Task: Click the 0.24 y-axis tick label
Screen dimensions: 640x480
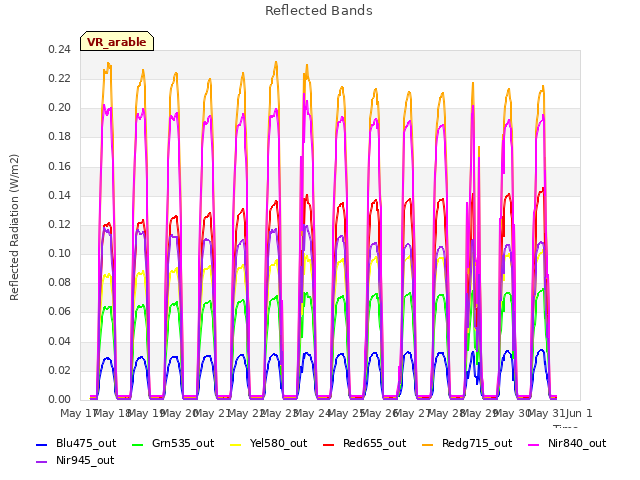Action: tap(59, 49)
